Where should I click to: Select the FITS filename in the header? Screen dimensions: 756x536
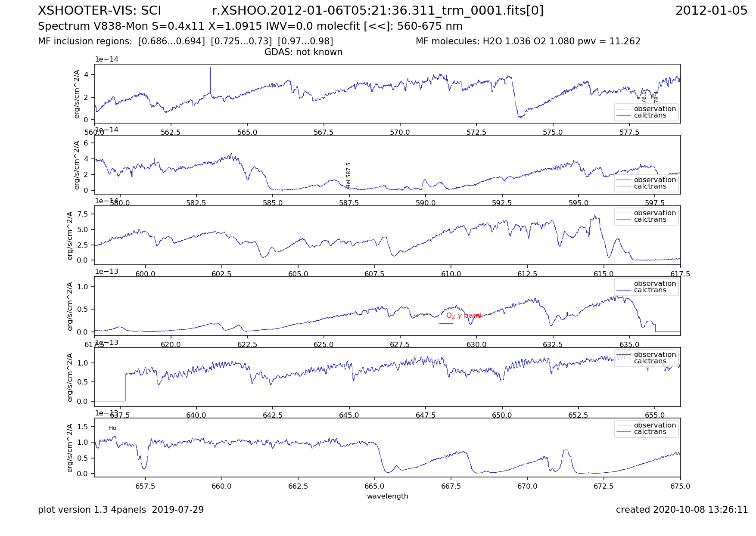tap(377, 11)
